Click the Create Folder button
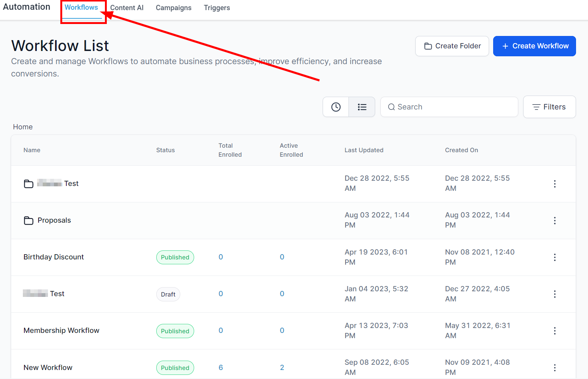This screenshot has width=588, height=379. point(452,46)
